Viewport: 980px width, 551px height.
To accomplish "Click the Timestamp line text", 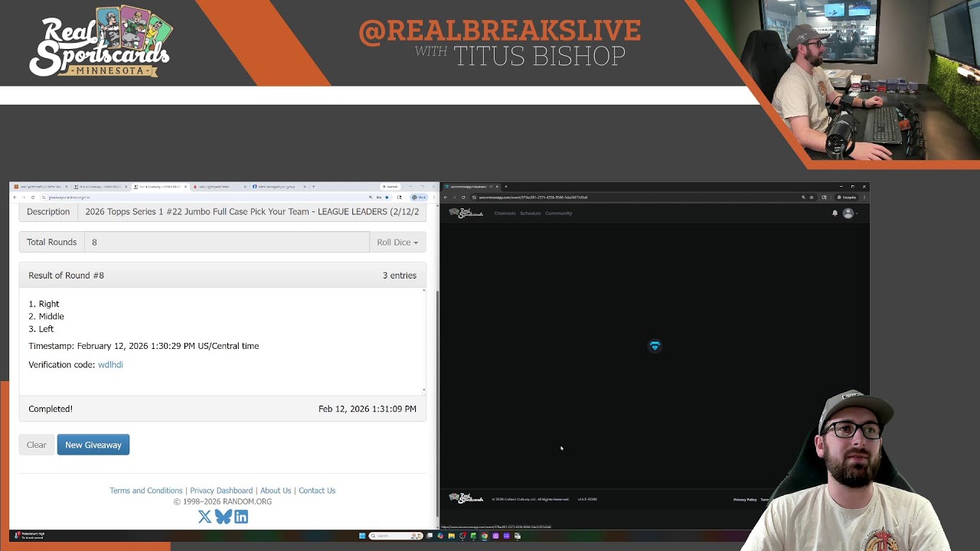I will point(144,346).
